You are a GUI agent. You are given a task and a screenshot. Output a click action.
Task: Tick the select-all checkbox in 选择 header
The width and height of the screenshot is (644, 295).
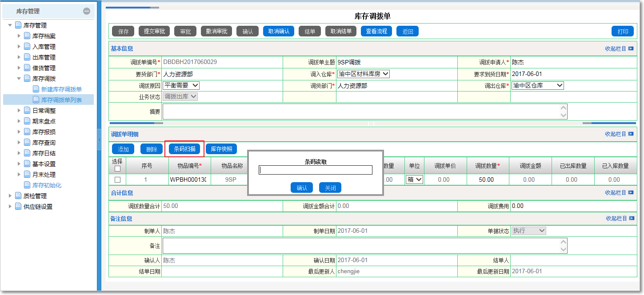click(x=117, y=169)
